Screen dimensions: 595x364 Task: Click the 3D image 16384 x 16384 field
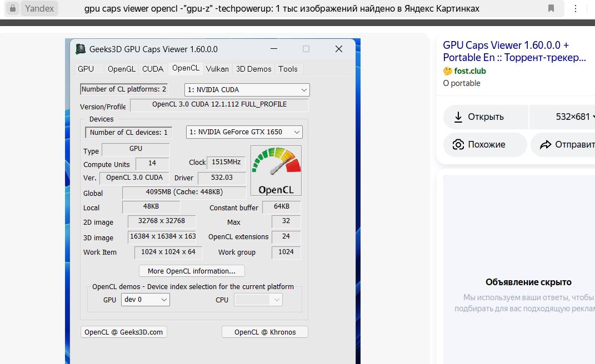pos(162,236)
